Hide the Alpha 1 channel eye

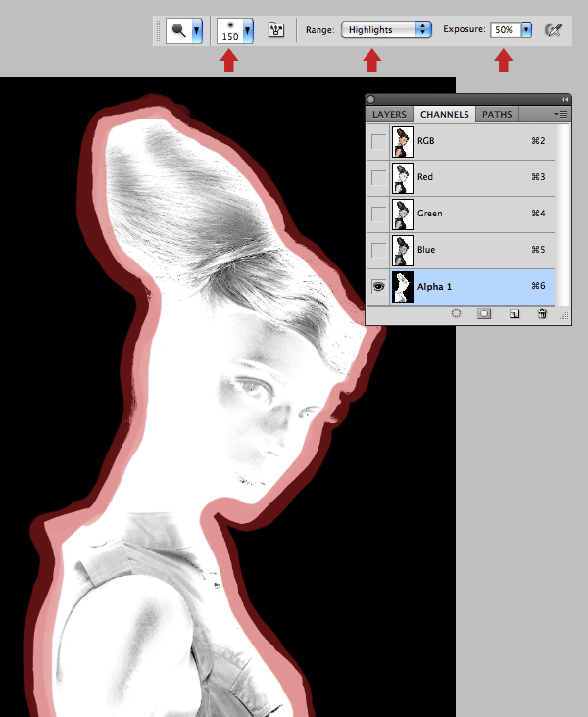pyautogui.click(x=378, y=287)
